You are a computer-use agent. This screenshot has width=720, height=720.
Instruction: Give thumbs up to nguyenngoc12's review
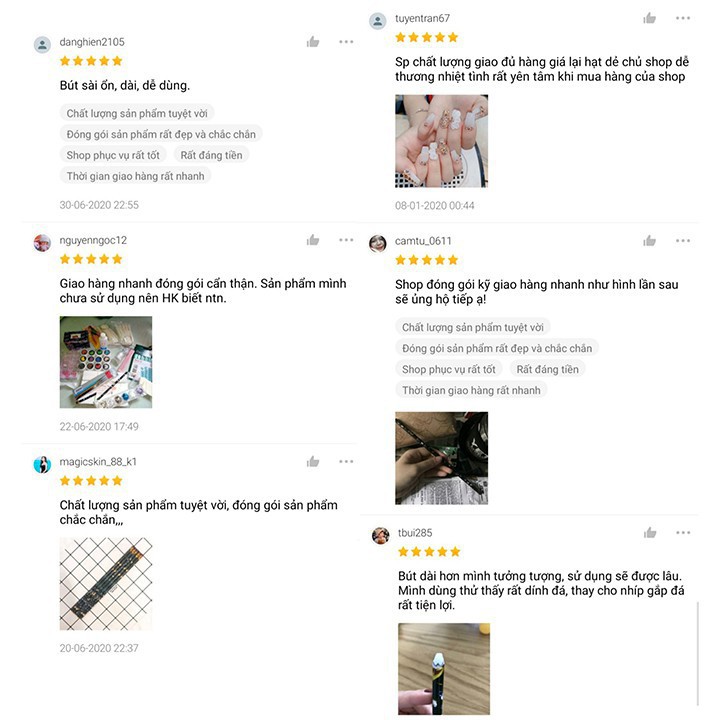(313, 240)
